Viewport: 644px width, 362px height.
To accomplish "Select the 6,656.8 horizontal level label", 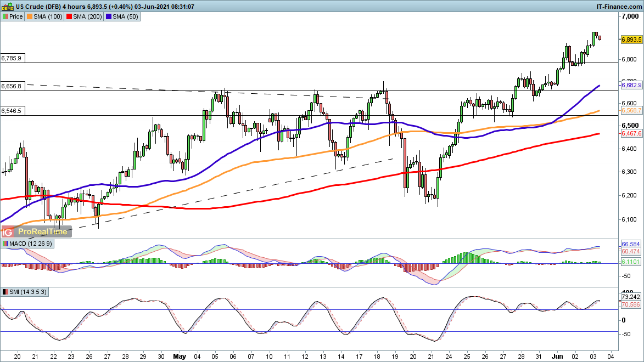I will (x=12, y=86).
